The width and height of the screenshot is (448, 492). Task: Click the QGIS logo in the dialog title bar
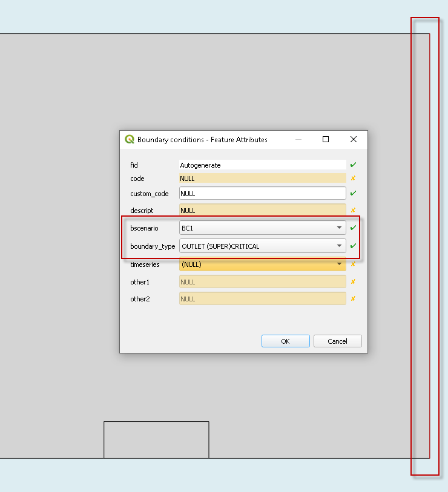point(130,139)
